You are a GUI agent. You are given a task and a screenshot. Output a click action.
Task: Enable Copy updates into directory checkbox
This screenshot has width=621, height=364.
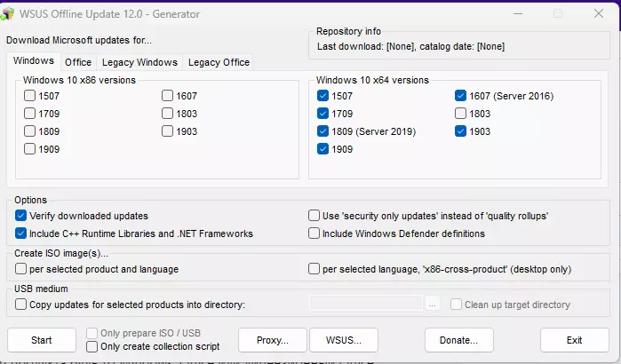pos(20,305)
